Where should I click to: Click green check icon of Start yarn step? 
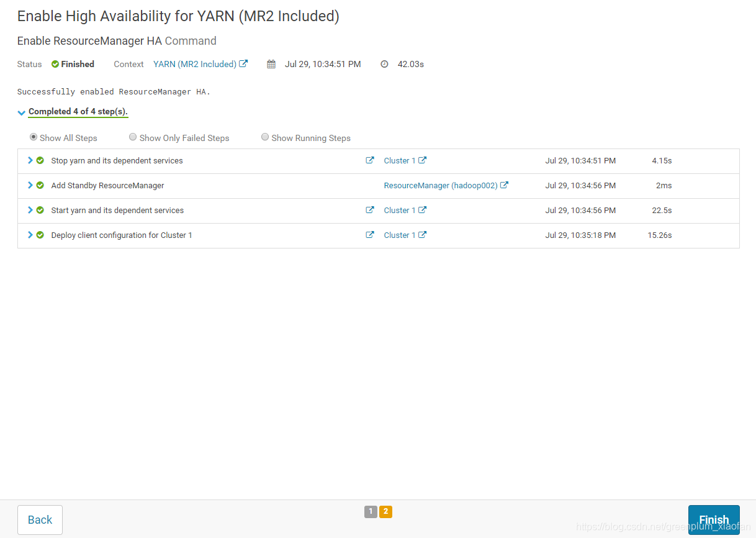pyautogui.click(x=40, y=210)
